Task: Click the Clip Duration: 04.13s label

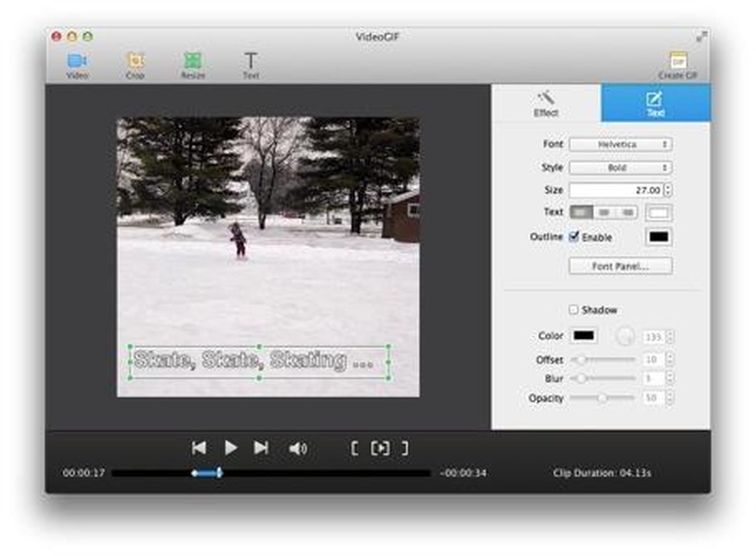Action: (x=602, y=473)
